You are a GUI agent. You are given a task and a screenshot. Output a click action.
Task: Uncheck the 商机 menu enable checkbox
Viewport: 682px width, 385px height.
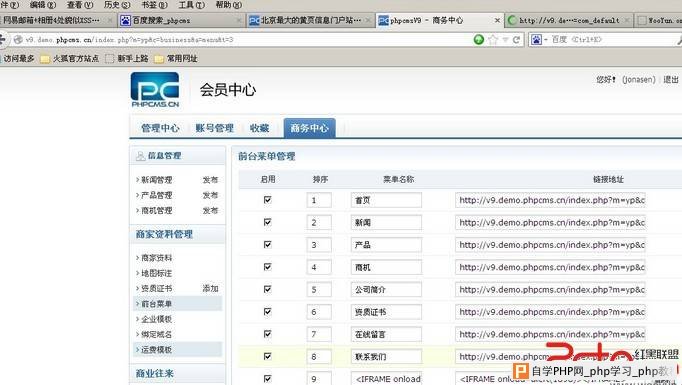pos(267,267)
